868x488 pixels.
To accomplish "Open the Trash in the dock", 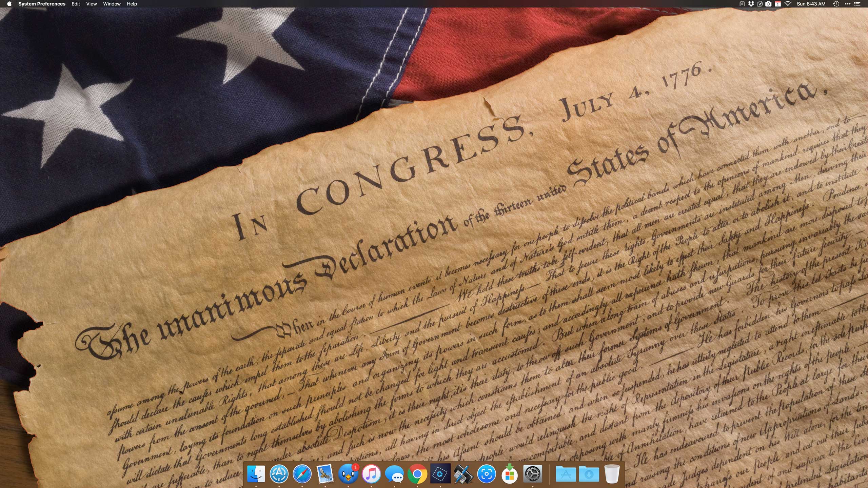I will (x=612, y=474).
